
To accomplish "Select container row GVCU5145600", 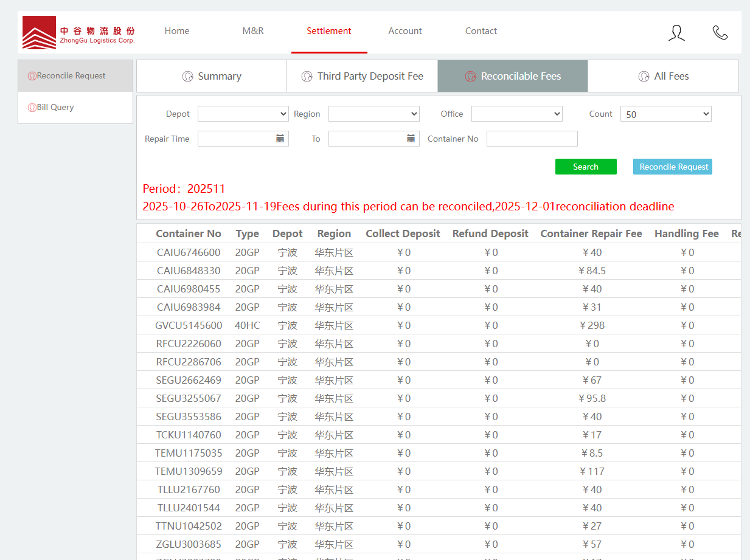I will click(x=189, y=325).
